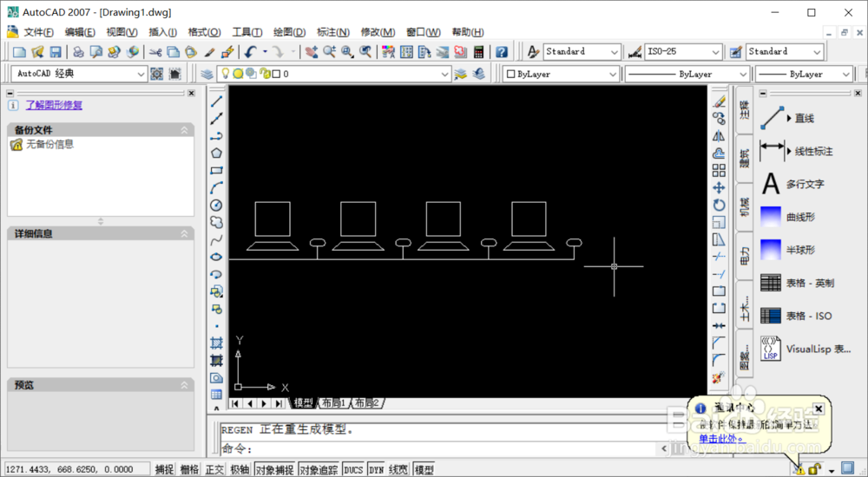
Task: Open Layer Properties Manager icon
Action: tap(207, 74)
